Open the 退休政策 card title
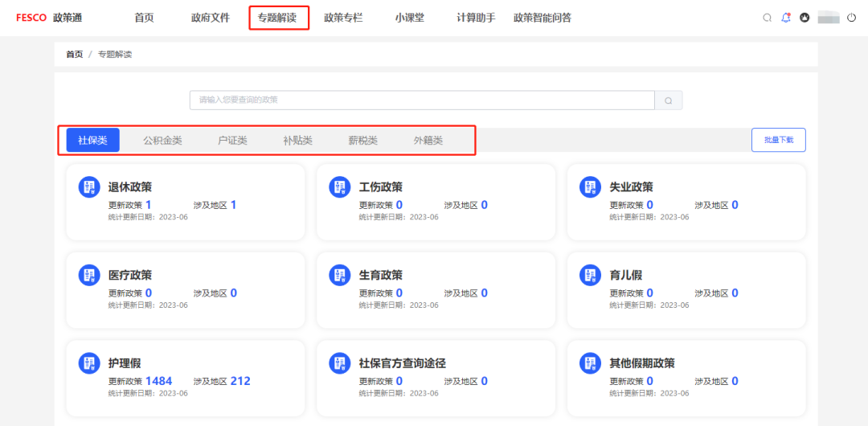 coord(130,187)
